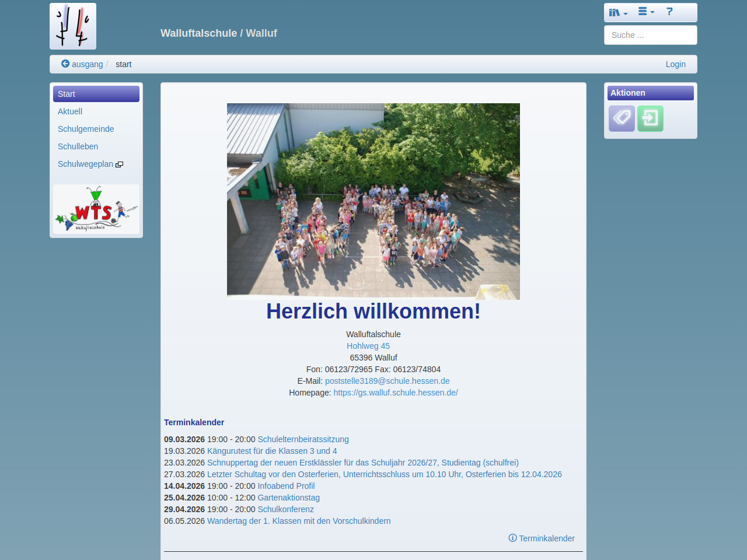Click the WTS Walluftalschule logo image
747x560 pixels.
[x=96, y=209]
